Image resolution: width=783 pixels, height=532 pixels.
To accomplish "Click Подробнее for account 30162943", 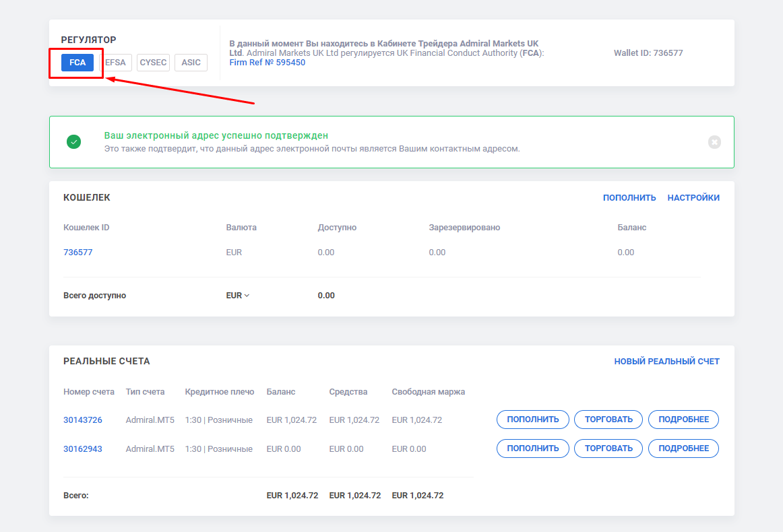I will point(683,448).
